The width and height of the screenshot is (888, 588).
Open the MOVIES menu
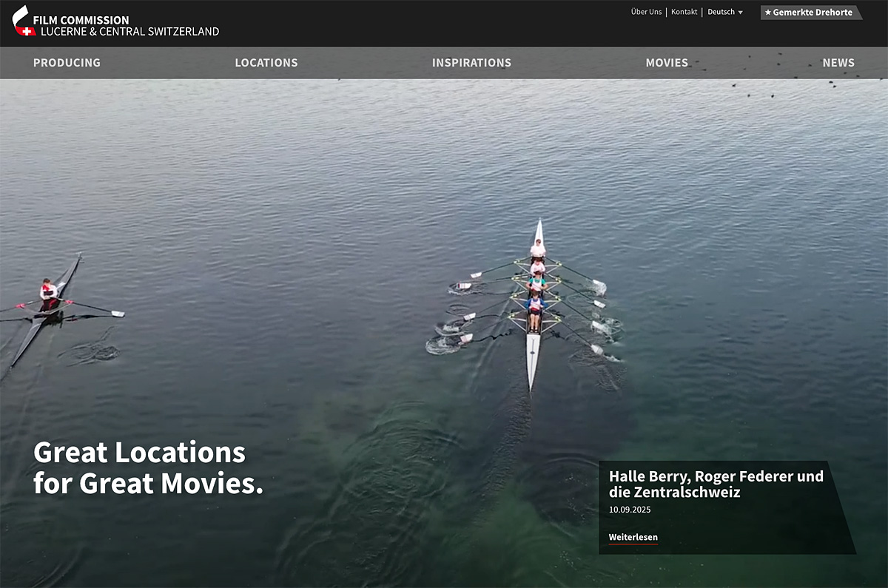667,63
